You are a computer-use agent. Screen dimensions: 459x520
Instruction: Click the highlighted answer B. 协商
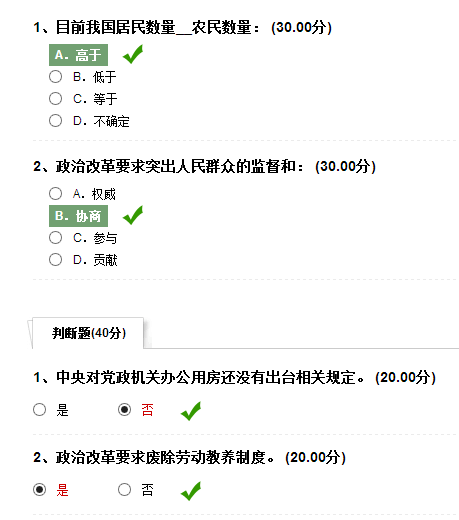click(78, 216)
